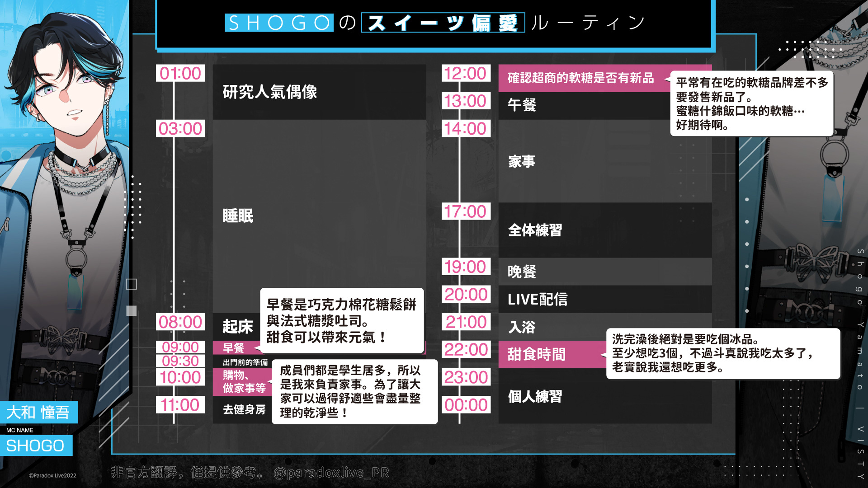Image resolution: width=868 pixels, height=488 pixels.
Task: Select the 起床 schedule entry
Action: tap(237, 327)
